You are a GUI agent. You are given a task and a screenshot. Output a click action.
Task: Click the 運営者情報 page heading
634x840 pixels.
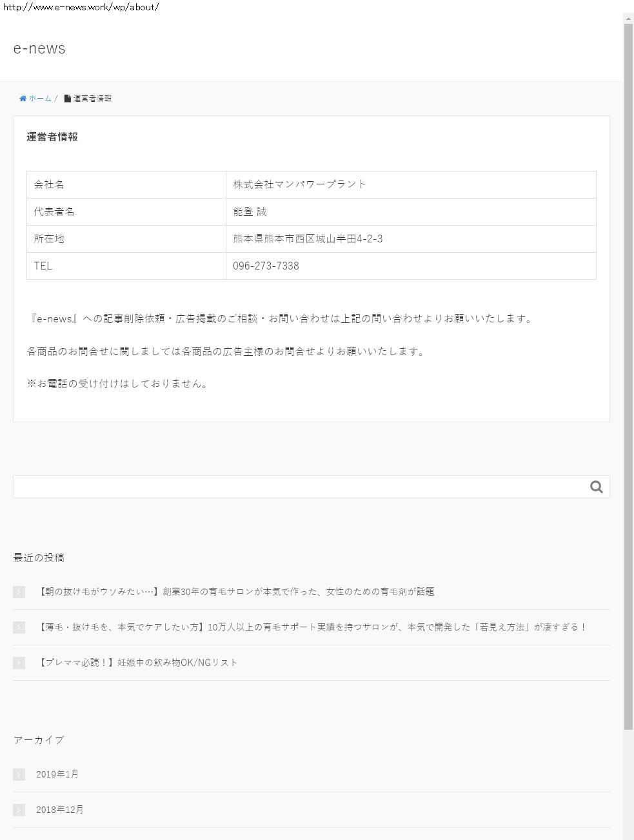(52, 137)
